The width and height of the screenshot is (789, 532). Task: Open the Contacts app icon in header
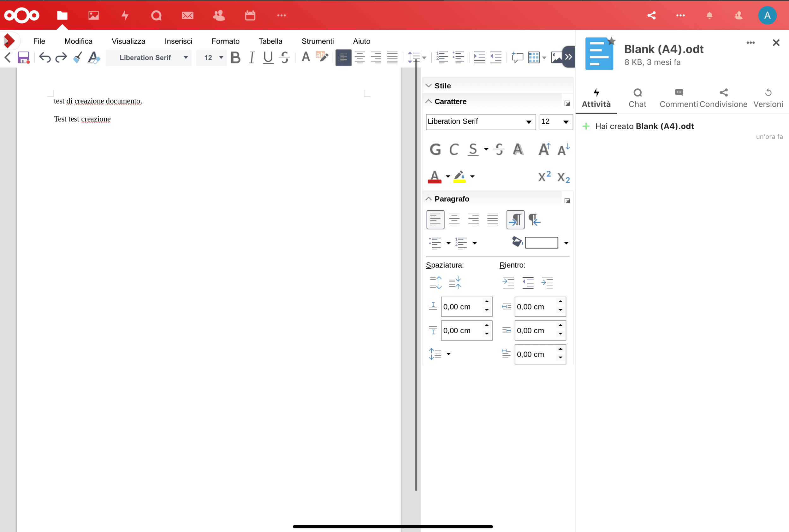(x=219, y=15)
